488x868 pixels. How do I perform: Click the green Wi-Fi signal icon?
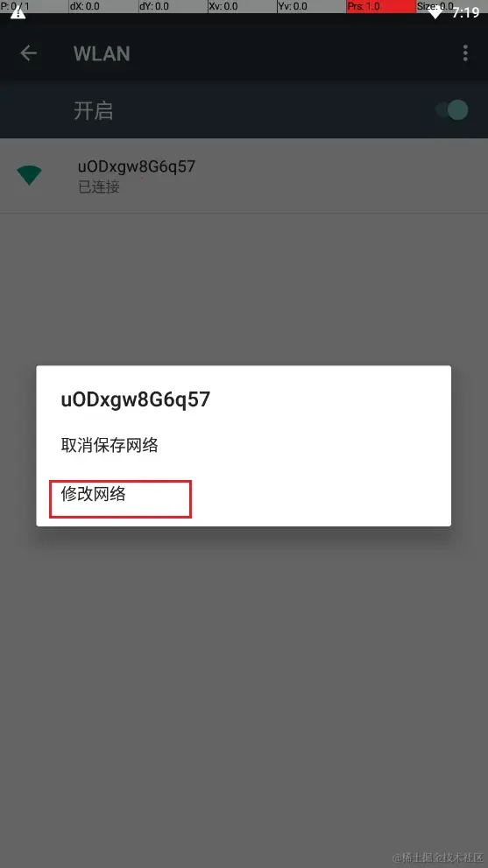click(x=30, y=175)
